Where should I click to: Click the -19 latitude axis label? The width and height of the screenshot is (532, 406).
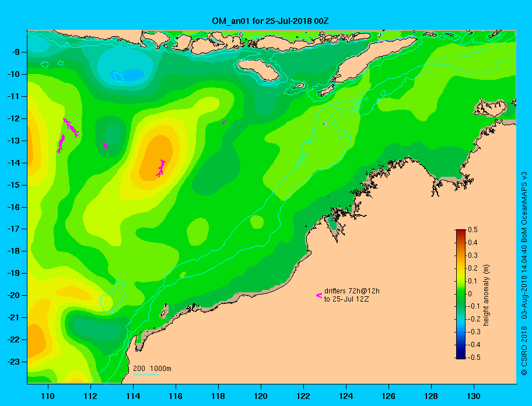(x=13, y=274)
